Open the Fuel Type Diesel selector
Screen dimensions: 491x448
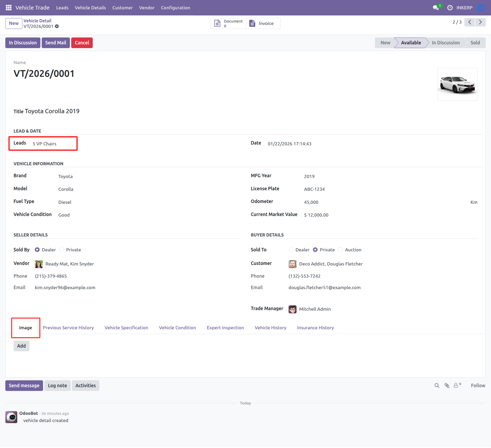pyautogui.click(x=65, y=202)
